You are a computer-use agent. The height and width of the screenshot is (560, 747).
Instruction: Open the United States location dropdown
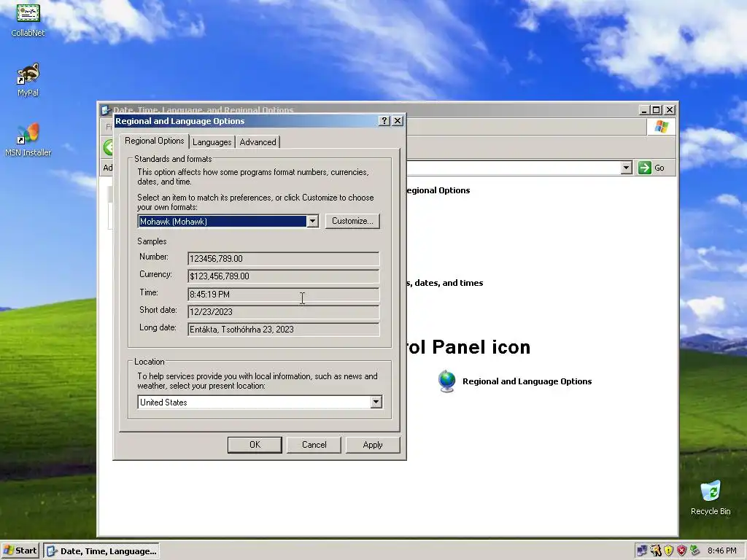click(x=376, y=402)
